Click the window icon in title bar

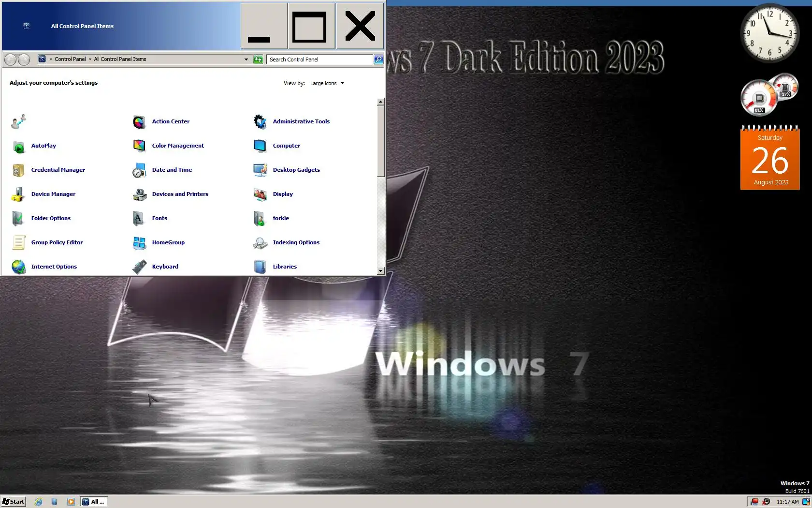click(27, 26)
